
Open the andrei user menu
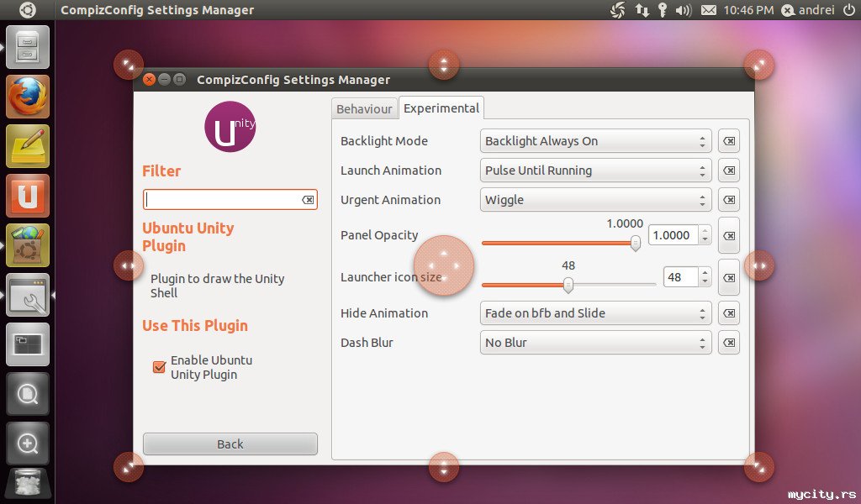click(808, 10)
